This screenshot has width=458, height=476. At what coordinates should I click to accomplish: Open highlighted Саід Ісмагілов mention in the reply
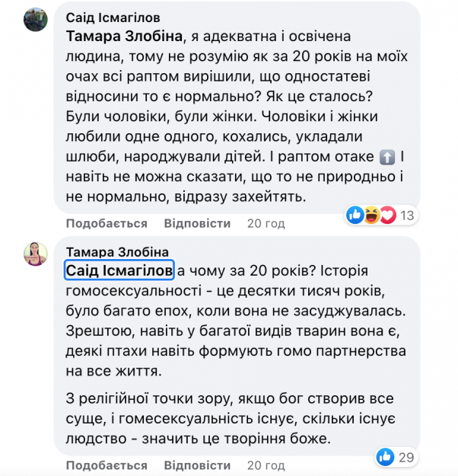(x=119, y=272)
